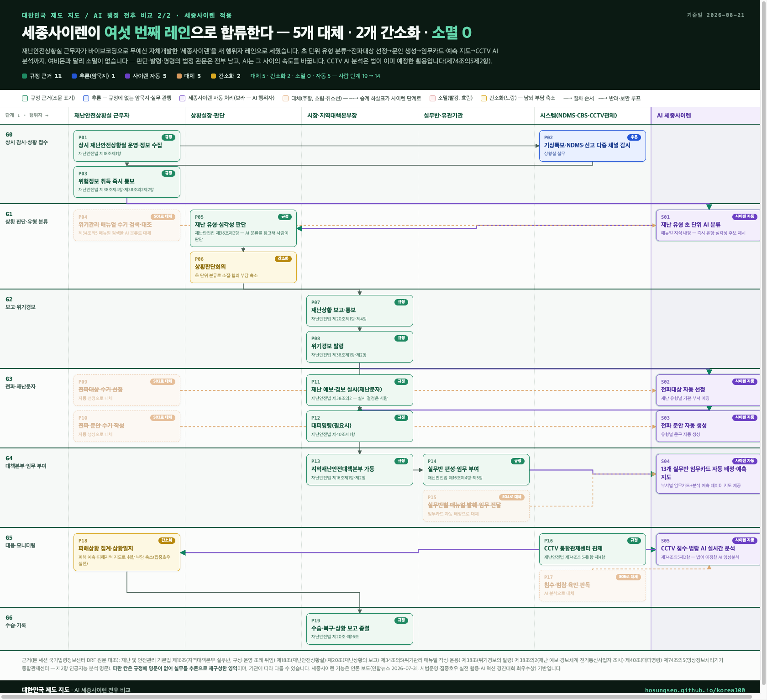Click the purple 사이렌 자동 5 legend swatch
The width and height of the screenshot is (767, 700).
pos(127,76)
